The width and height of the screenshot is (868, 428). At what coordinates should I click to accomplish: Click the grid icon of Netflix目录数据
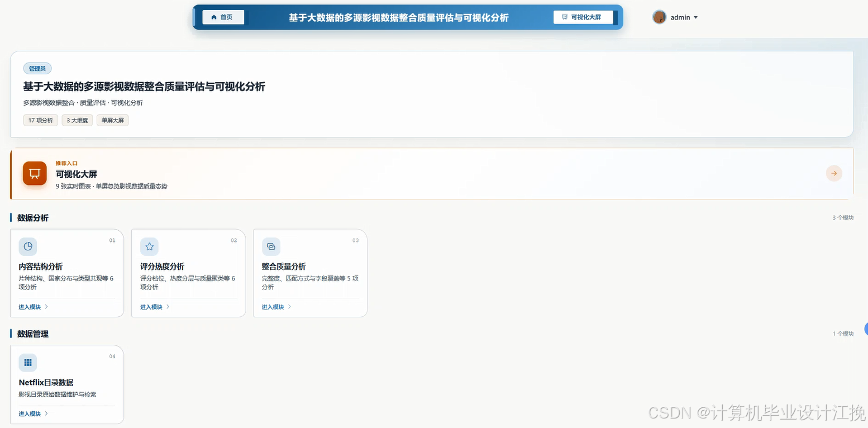point(28,363)
